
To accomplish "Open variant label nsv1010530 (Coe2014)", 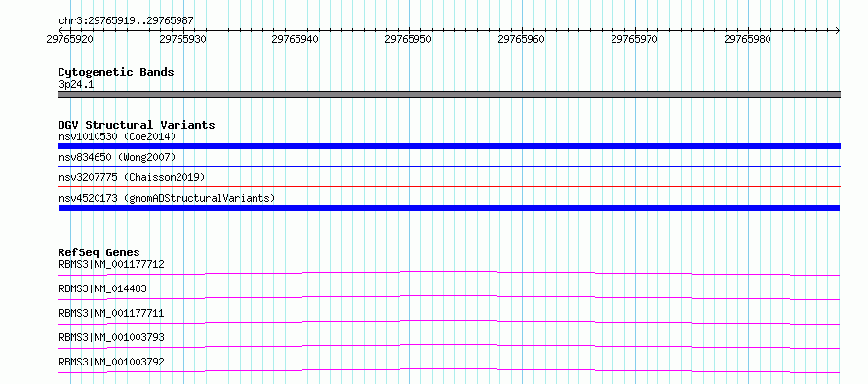I will (117, 136).
